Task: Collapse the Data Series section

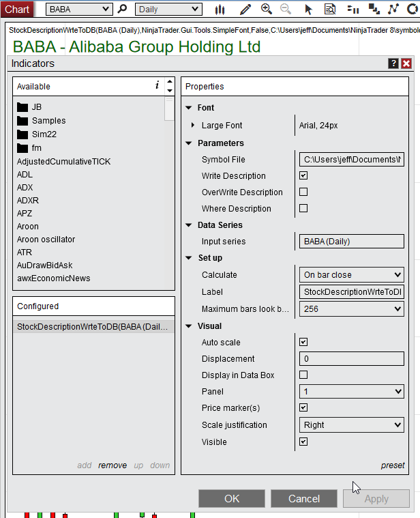Action: click(189, 225)
